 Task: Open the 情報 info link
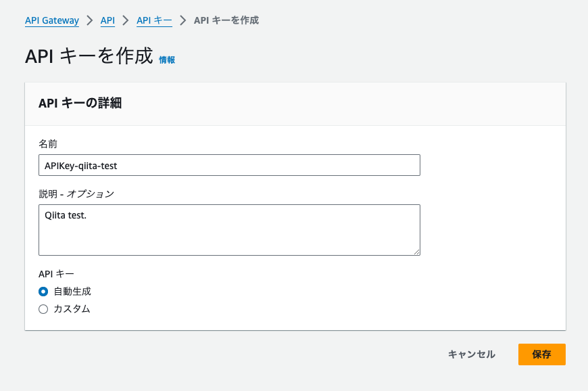[x=168, y=60]
